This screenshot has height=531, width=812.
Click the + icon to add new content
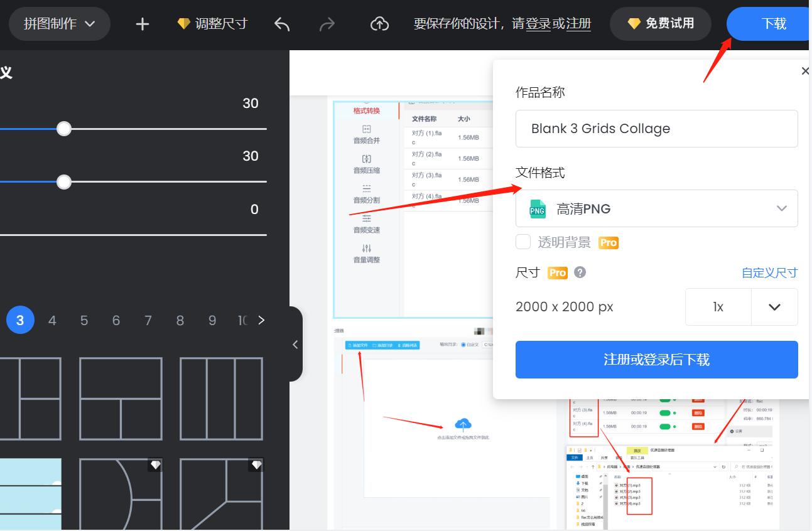pos(141,24)
